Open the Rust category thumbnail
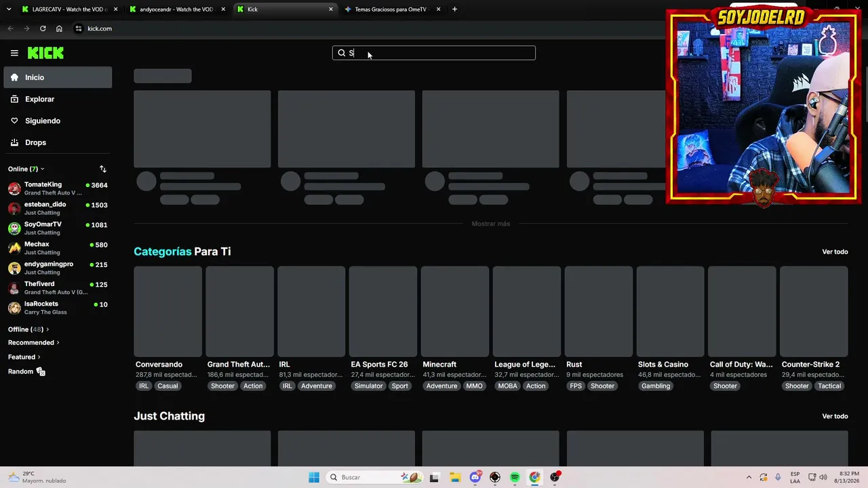This screenshot has height=488, width=868. pos(599,311)
